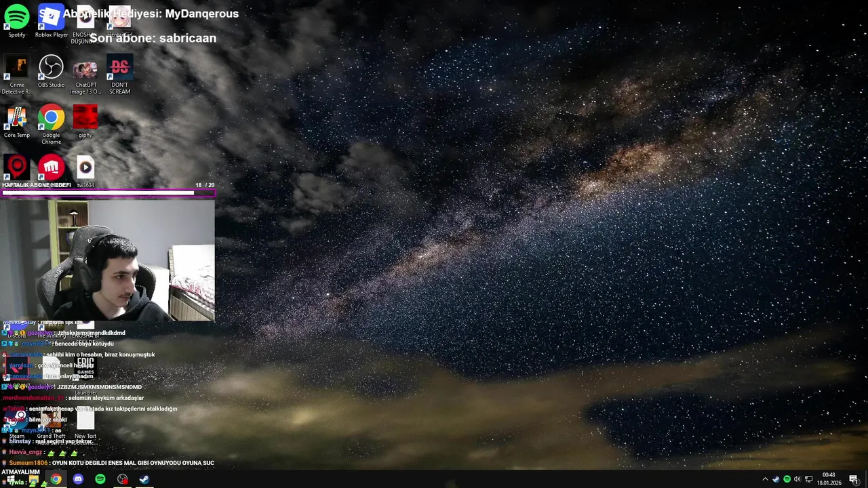The height and width of the screenshot is (488, 868).
Task: Switch to Spotify in the taskbar
Action: tap(100, 479)
